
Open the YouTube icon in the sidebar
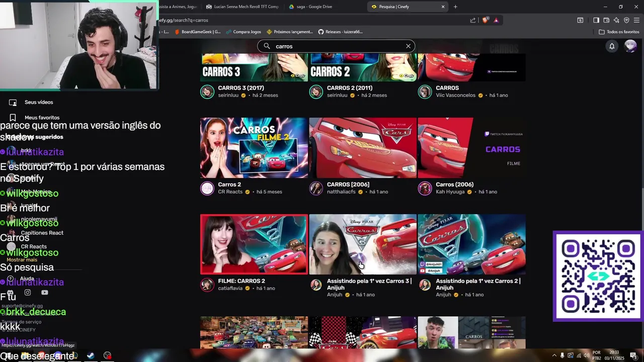tap(45, 292)
